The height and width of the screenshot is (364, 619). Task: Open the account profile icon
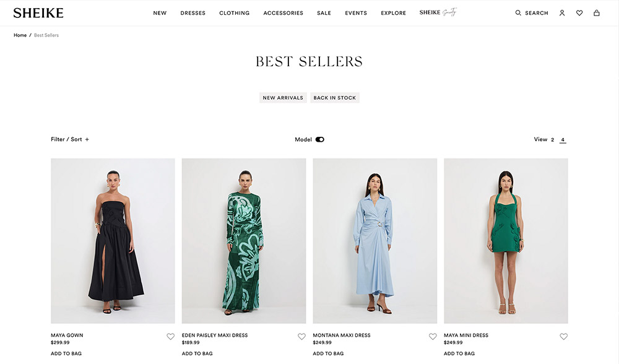[x=562, y=13]
